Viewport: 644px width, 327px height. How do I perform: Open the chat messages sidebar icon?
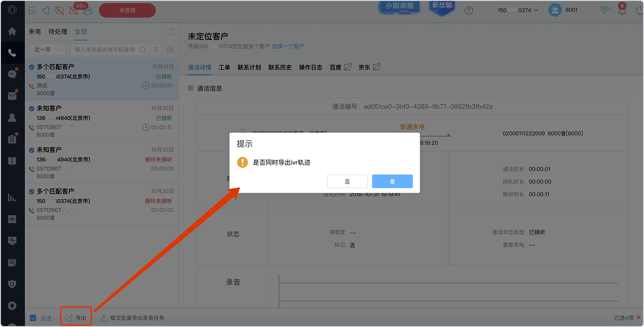click(12, 74)
